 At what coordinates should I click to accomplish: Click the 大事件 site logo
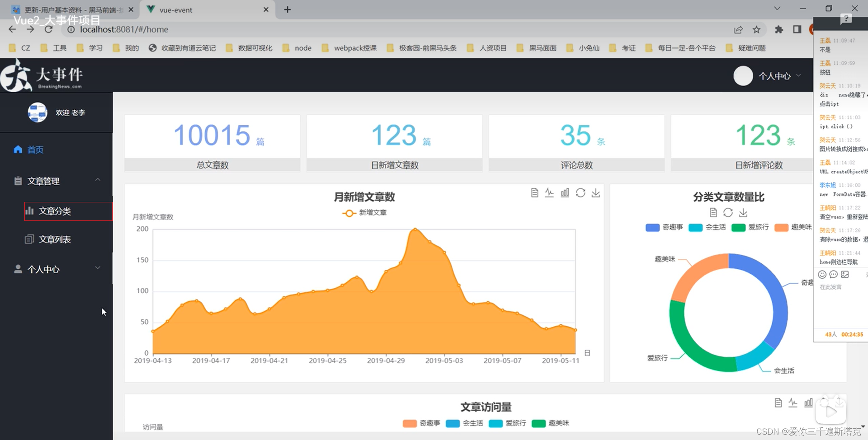click(42, 75)
